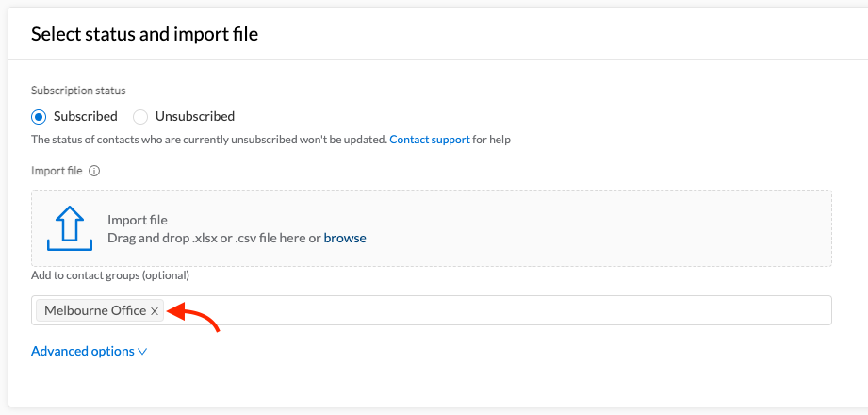This screenshot has height=415, width=868.
Task: Show the Import file info tooltip icon
Action: tap(94, 171)
